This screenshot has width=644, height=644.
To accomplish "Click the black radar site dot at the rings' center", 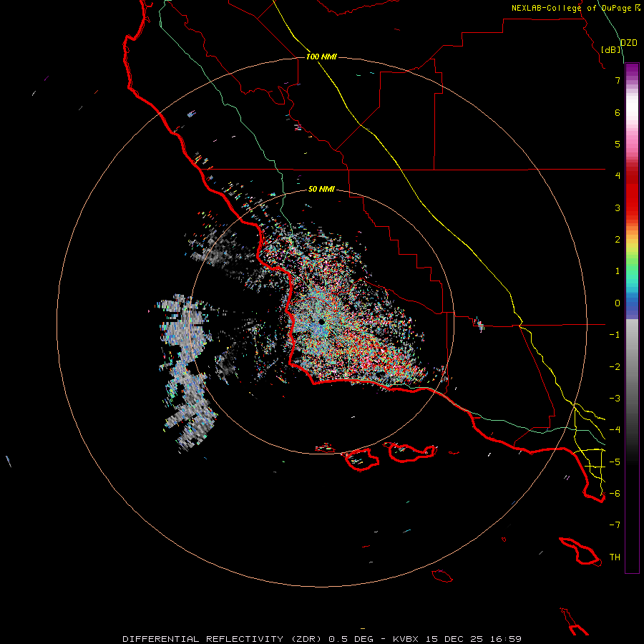I will tap(321, 322).
